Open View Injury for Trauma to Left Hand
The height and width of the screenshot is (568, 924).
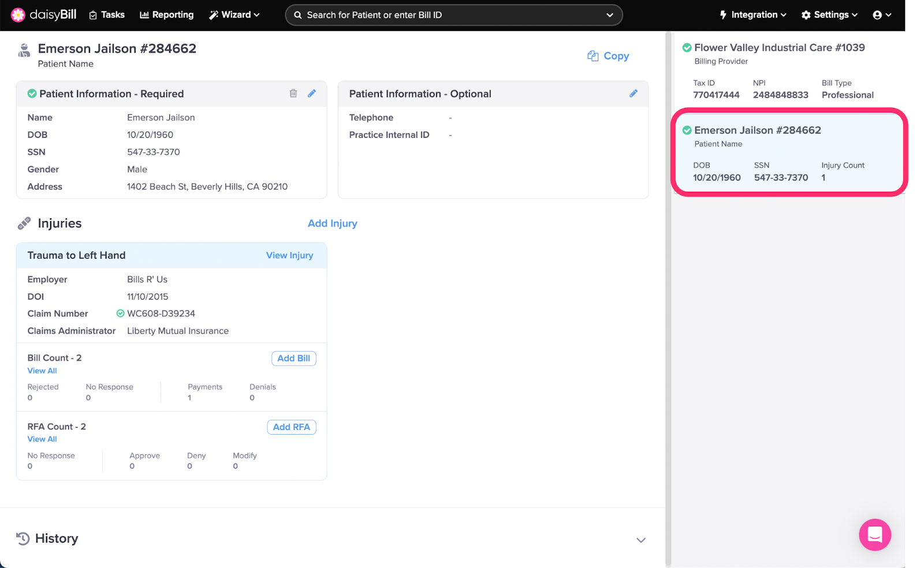[x=289, y=255]
